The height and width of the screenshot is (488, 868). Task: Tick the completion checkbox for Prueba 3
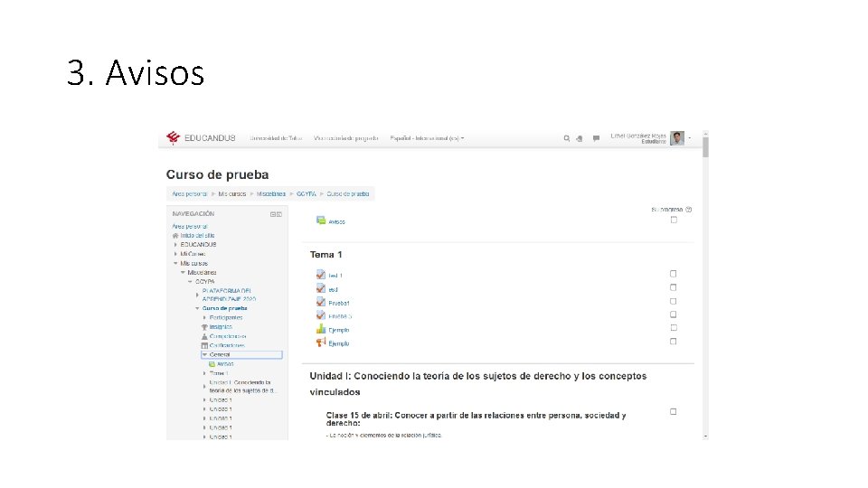click(673, 314)
